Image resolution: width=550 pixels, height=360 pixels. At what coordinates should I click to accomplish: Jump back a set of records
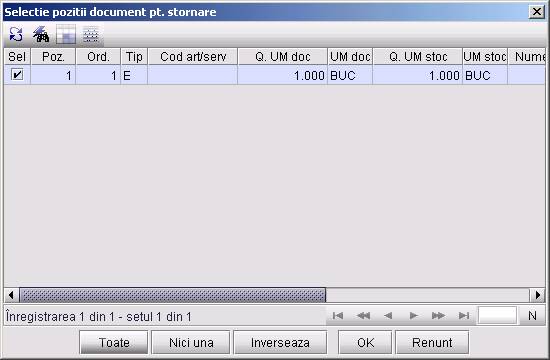363,315
